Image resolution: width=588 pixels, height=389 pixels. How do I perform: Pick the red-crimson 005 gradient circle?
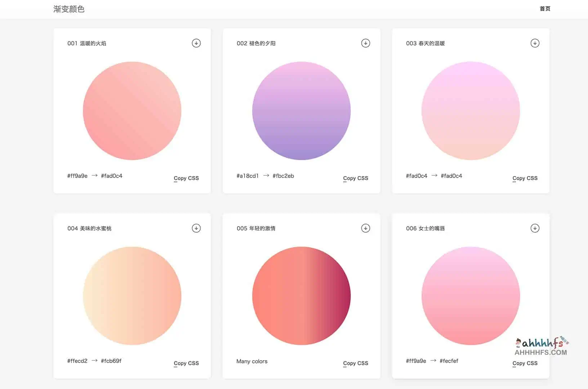pos(301,296)
